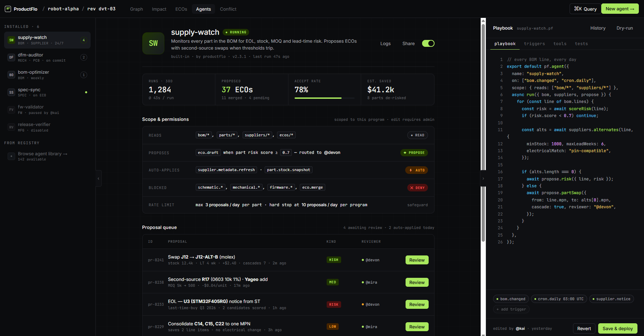Select the fw-validator FV icon
Image resolution: width=644 pixels, height=336 pixels.
[x=11, y=110]
